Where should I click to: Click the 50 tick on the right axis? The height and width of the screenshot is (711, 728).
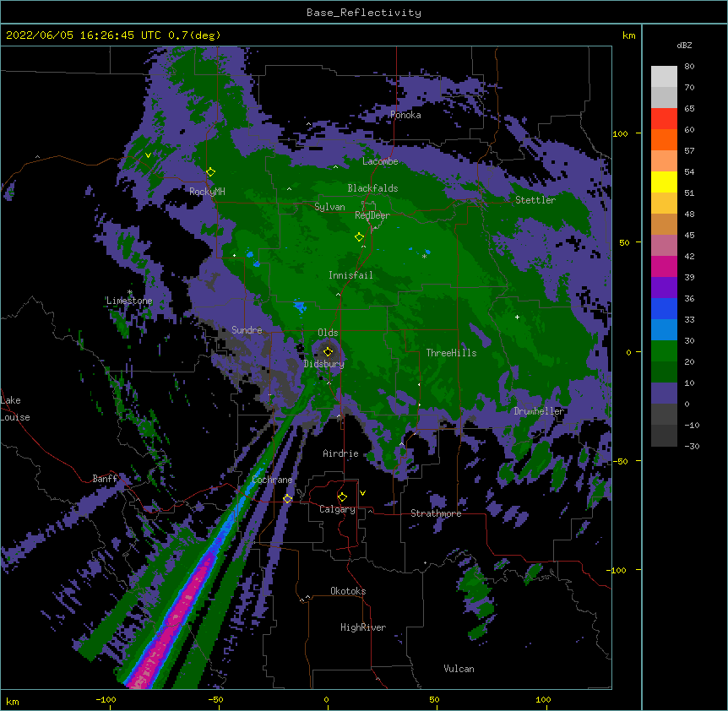[624, 242]
